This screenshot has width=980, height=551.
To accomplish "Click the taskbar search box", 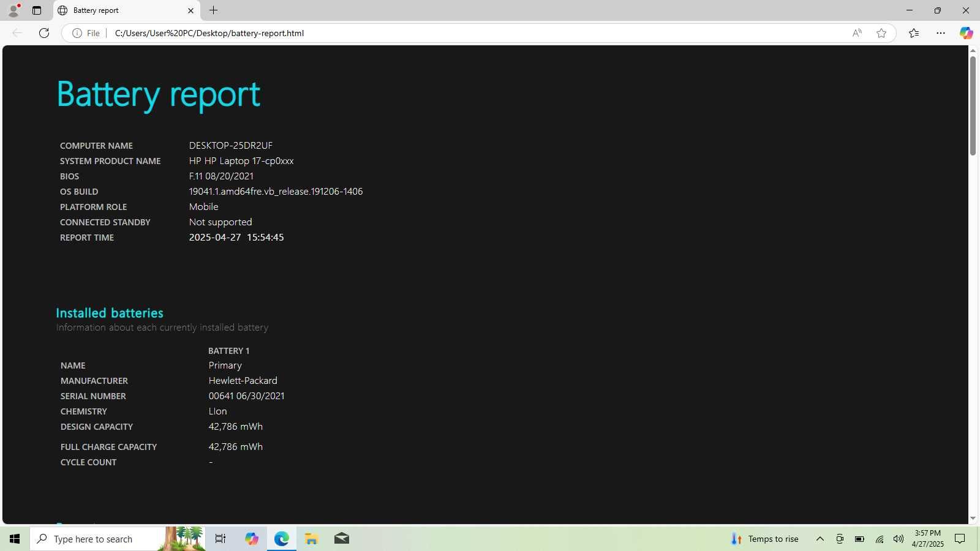I will [117, 539].
